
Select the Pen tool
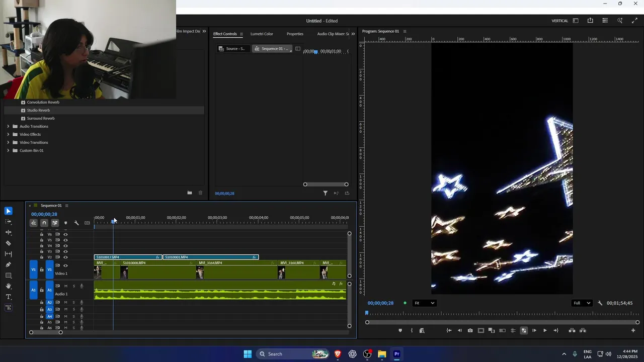pos(9,264)
